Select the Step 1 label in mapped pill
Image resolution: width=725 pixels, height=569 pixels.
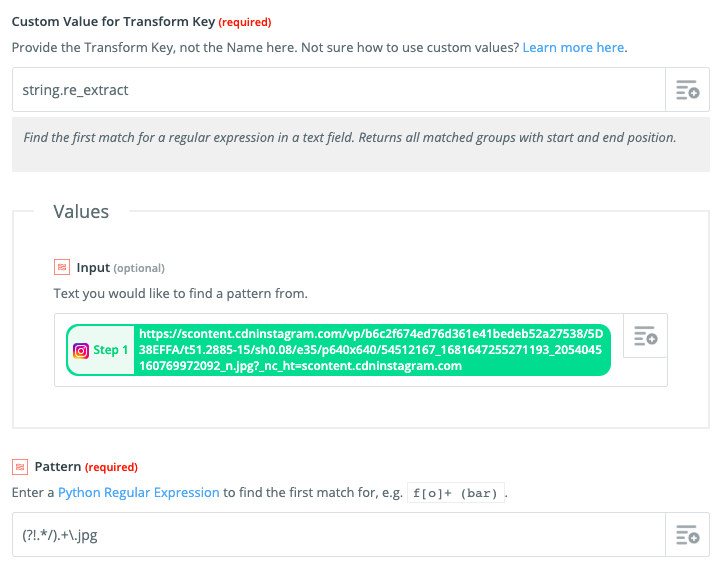point(111,350)
